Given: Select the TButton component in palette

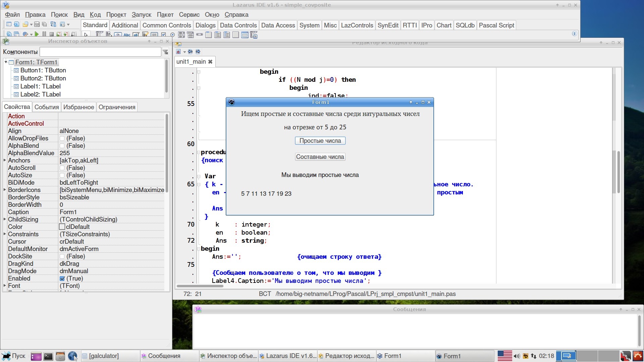Looking at the screenshot, I should pos(118,35).
